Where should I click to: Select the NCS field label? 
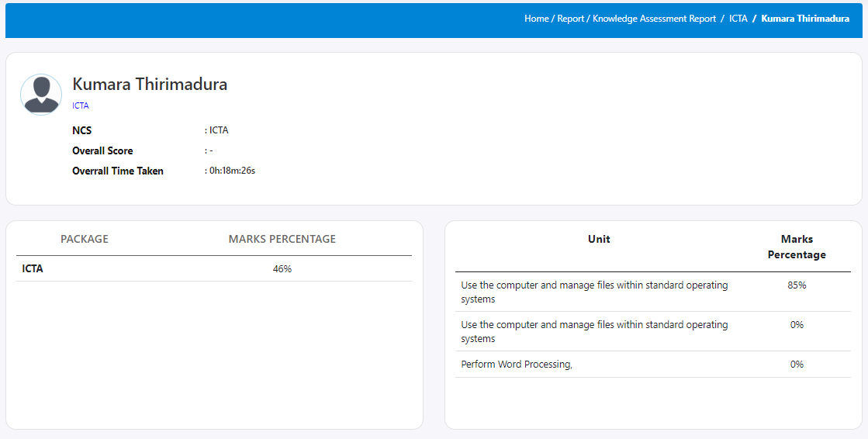pos(82,130)
